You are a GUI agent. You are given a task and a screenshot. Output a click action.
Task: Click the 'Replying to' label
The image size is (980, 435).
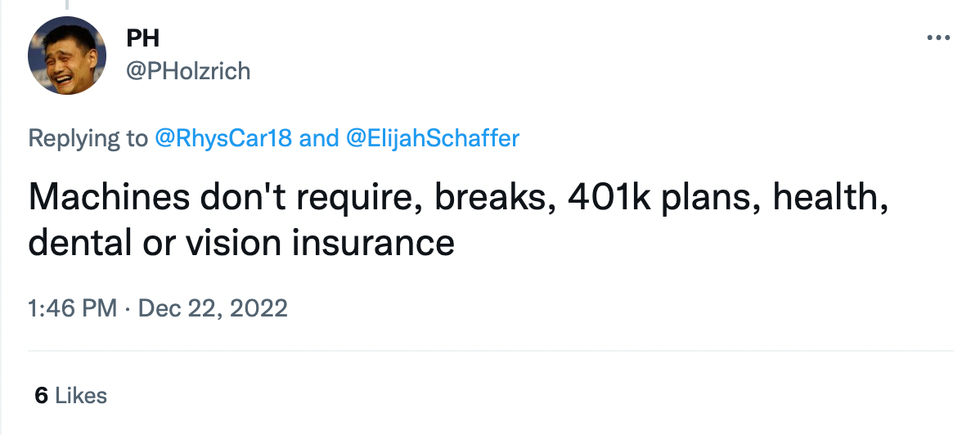88,138
